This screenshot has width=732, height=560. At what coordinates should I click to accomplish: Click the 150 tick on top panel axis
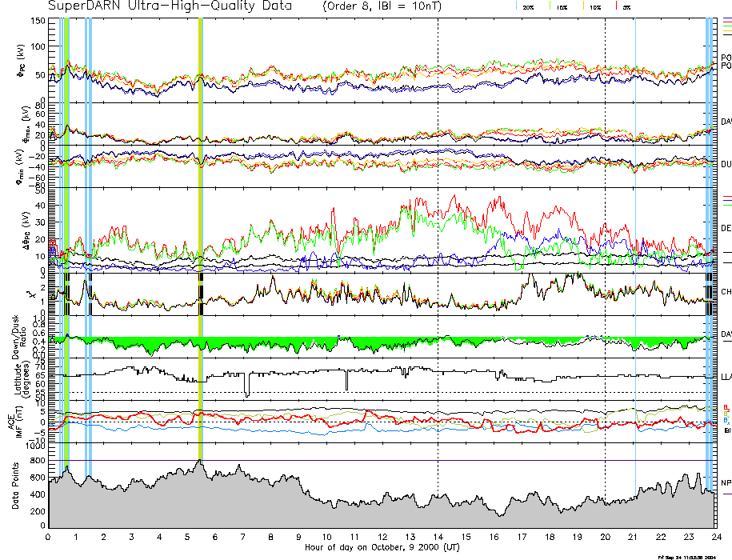pos(37,21)
